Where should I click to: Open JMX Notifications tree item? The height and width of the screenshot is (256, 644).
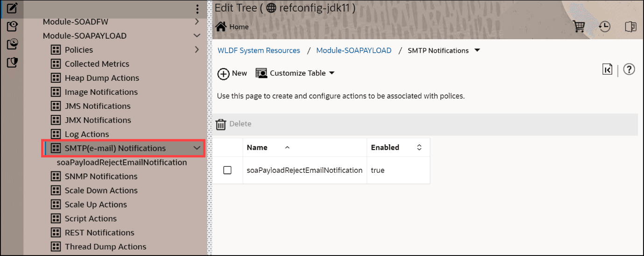(98, 120)
